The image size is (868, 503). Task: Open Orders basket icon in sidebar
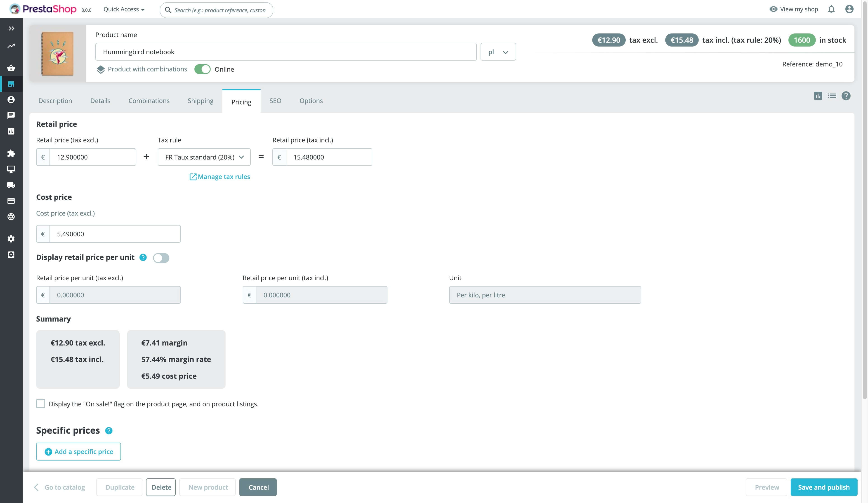pyautogui.click(x=11, y=68)
